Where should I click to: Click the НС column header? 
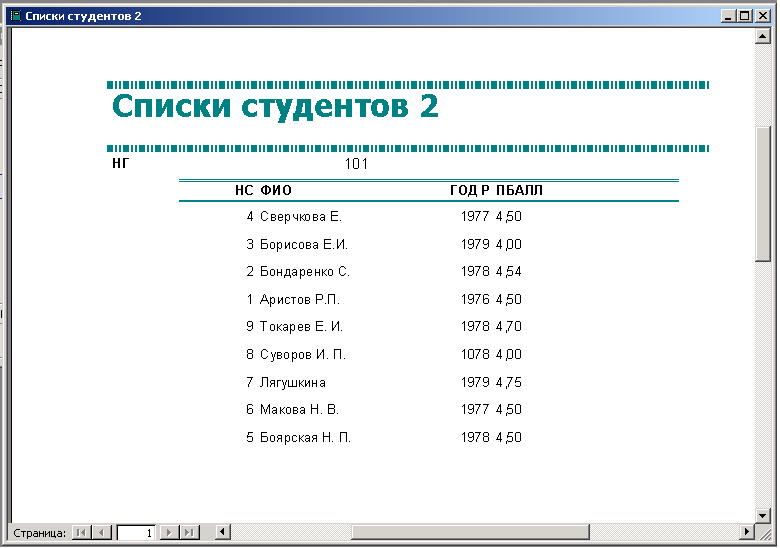[244, 190]
